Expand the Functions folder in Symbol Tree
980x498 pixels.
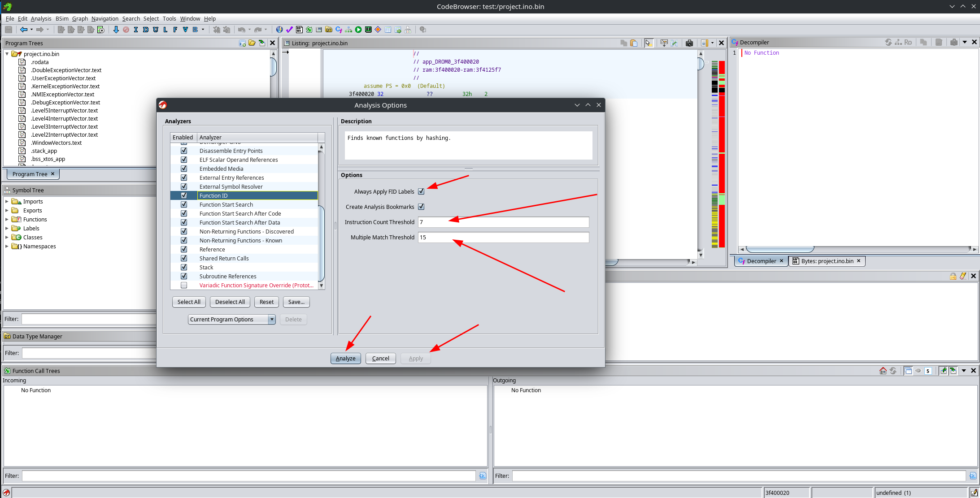point(7,219)
